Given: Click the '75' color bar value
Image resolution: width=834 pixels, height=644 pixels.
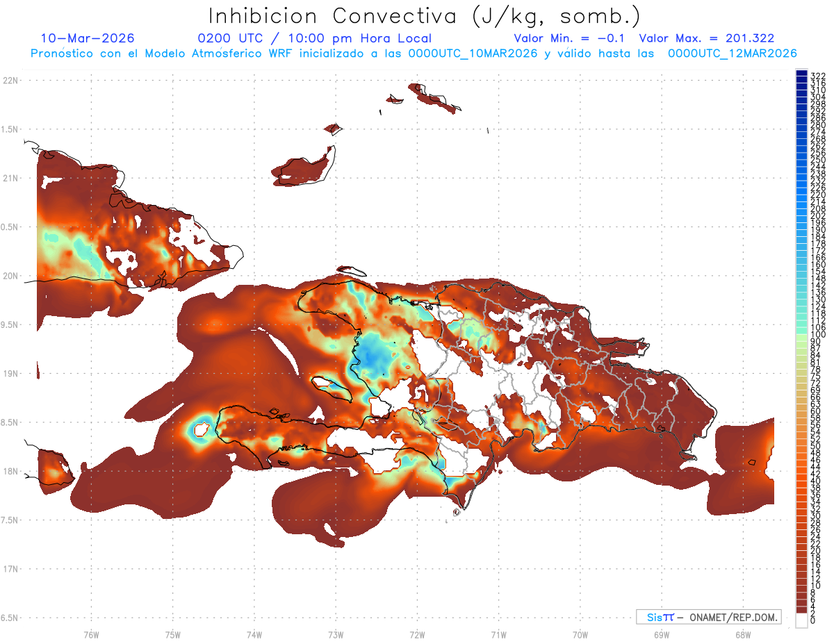Looking at the screenshot, I should point(815,377).
